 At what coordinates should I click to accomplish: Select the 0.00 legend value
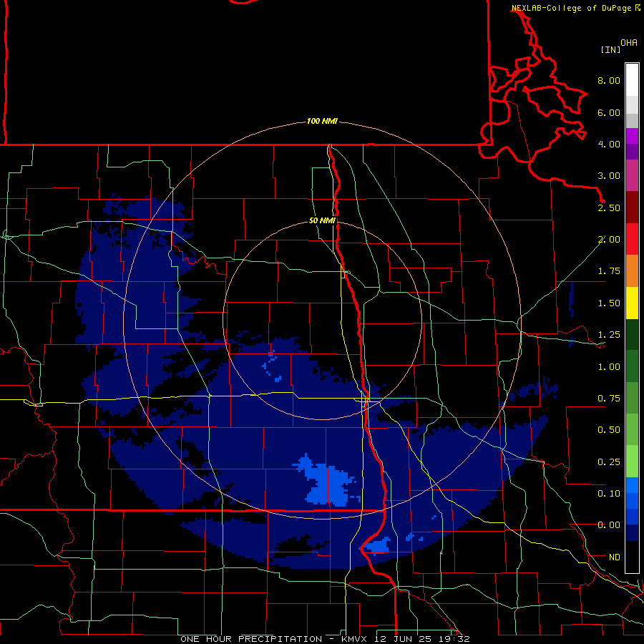tap(609, 525)
